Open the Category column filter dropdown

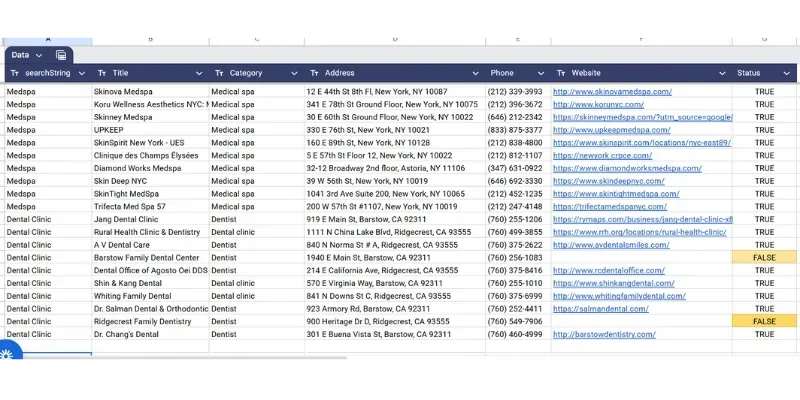coord(294,73)
